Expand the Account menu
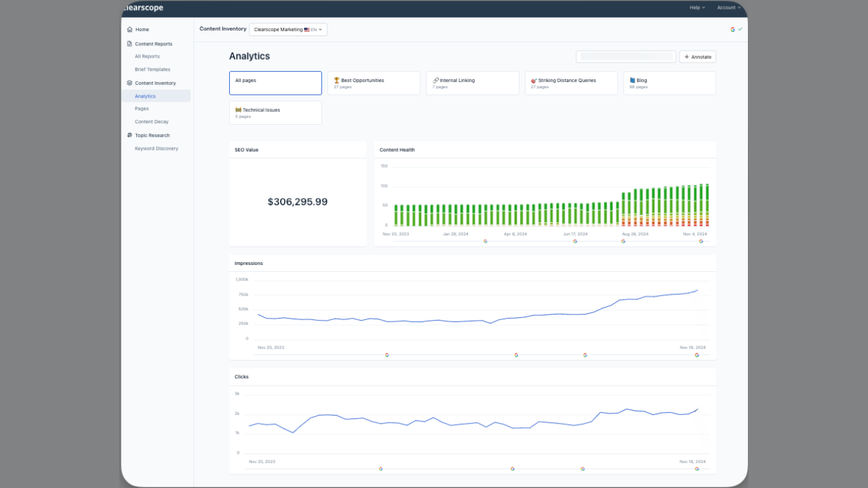The image size is (868, 488). pos(728,7)
